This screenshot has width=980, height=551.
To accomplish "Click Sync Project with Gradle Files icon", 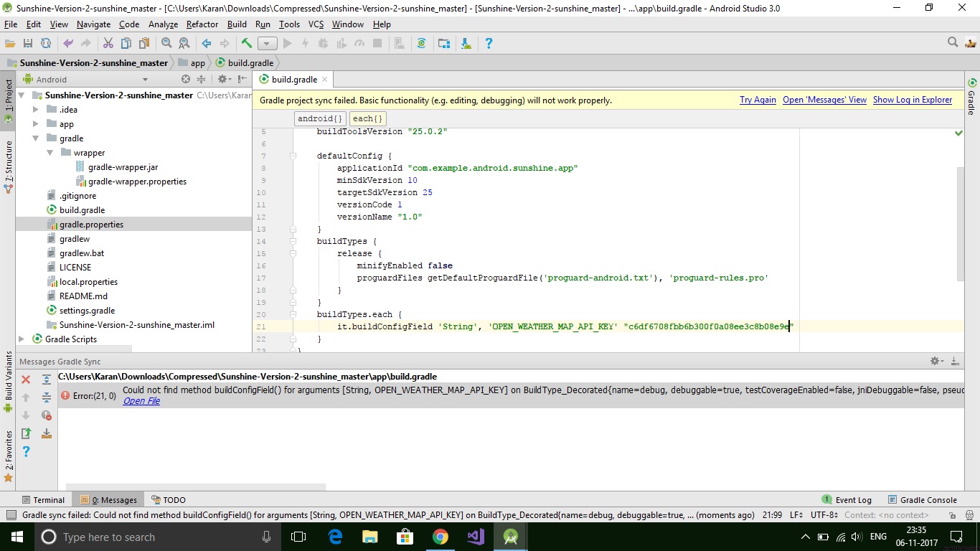I will (421, 44).
